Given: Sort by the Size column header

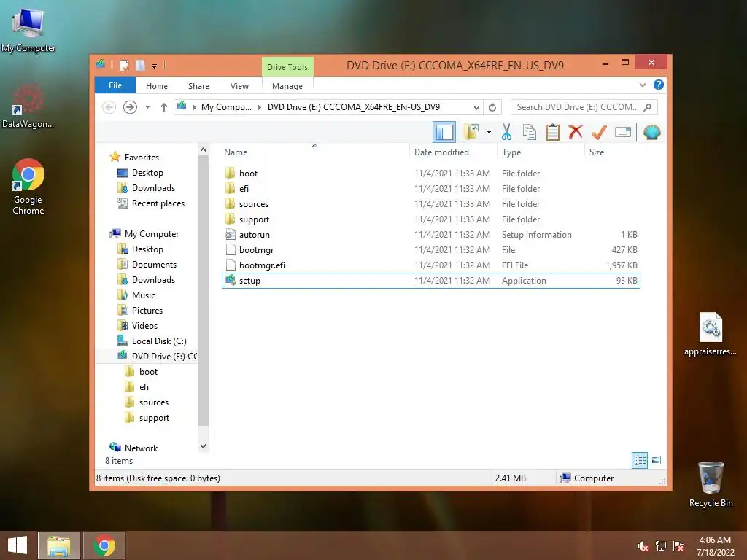Looking at the screenshot, I should 614,152.
